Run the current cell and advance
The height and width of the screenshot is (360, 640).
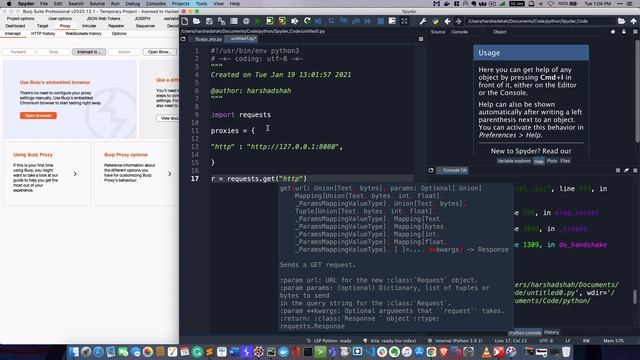(x=282, y=21)
